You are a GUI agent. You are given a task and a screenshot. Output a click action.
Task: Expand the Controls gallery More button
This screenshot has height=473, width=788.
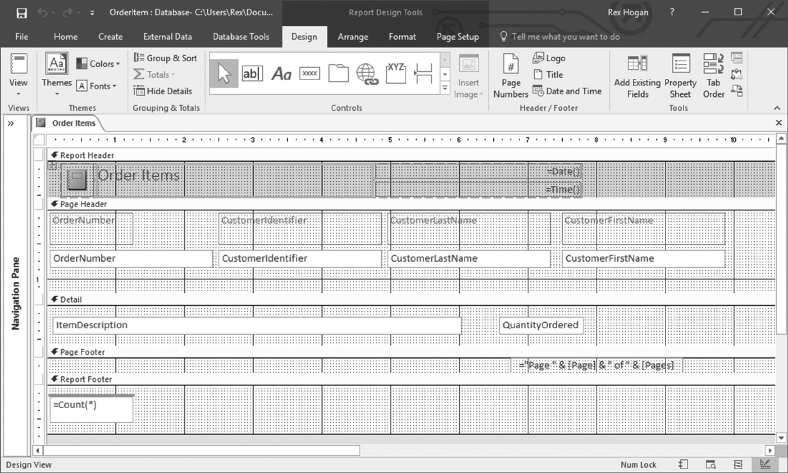[445, 88]
